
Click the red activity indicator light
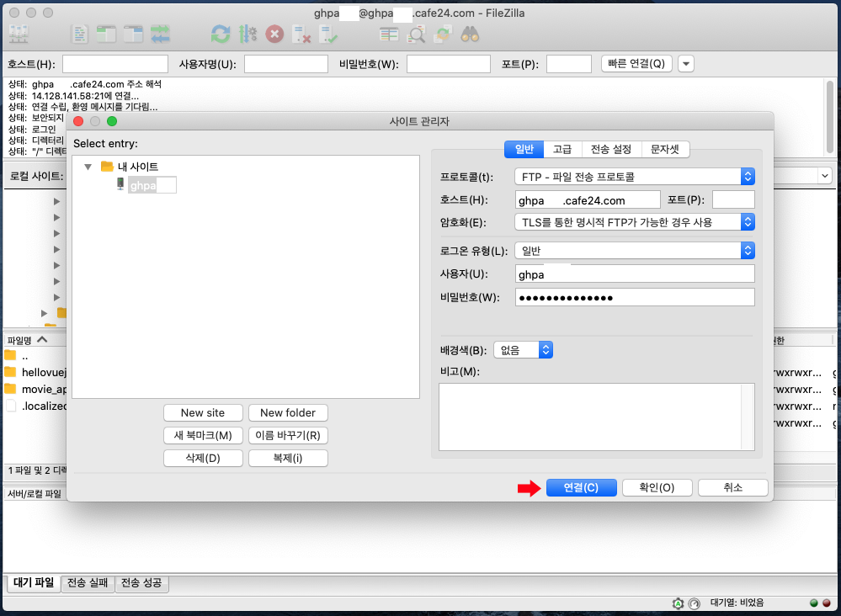827,603
